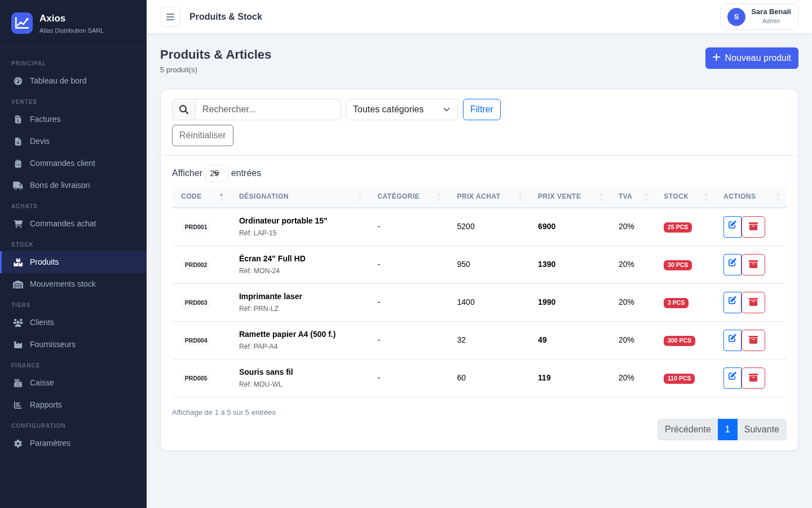The width and height of the screenshot is (812, 508).
Task: Archive product PRD002 Écran 24"
Action: 753,265
